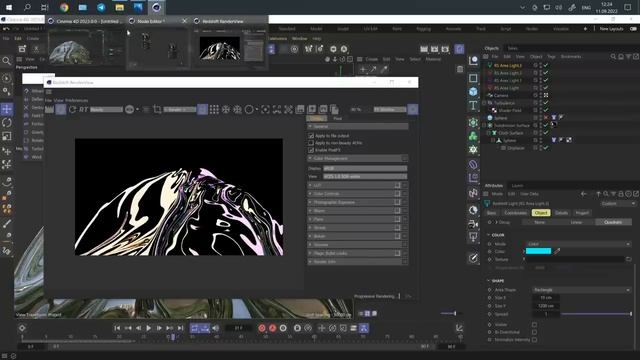Enable the LUT section checkbox
Image resolution: width=640 pixels, height=360 pixels.
(x=397, y=185)
